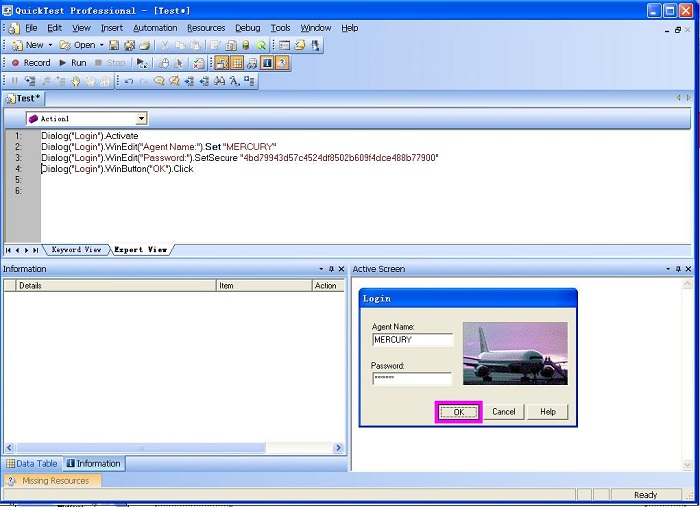Click the Copy icon in the toolbar
This screenshot has height=507, width=700.
point(180,45)
